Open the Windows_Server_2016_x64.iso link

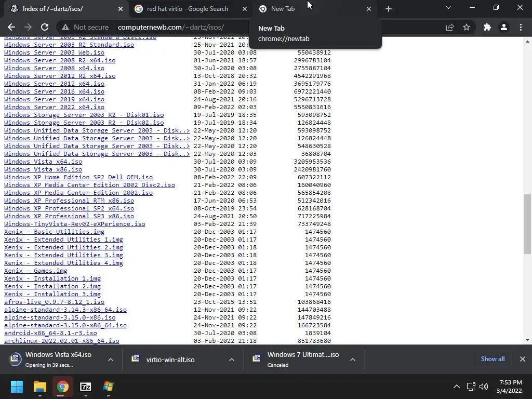point(54,91)
